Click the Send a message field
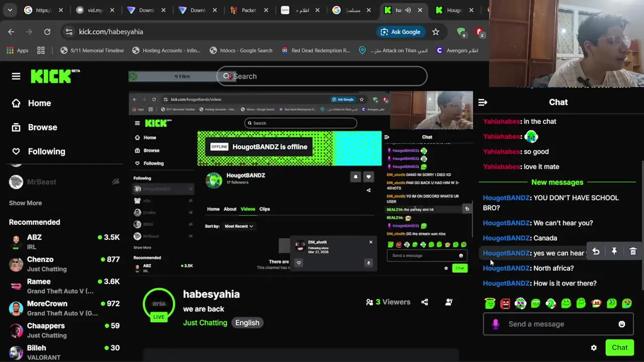Viewport: 644px width, 362px height. click(x=558, y=324)
